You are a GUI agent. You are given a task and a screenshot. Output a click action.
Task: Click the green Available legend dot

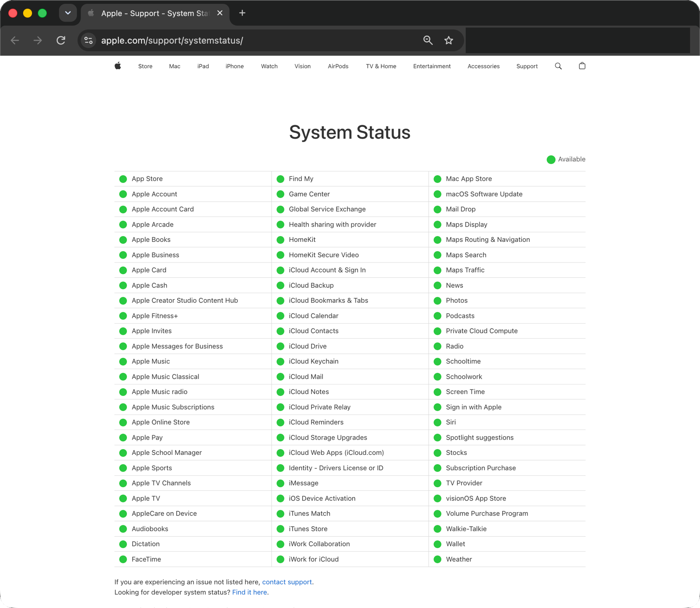551,160
